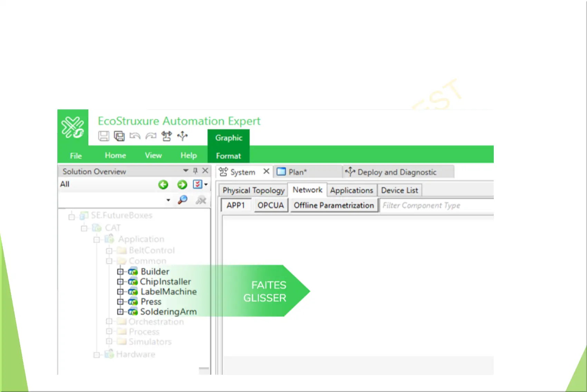Select SE.FutureBoxes in the tree
This screenshot has height=392, width=587.
coord(122,215)
